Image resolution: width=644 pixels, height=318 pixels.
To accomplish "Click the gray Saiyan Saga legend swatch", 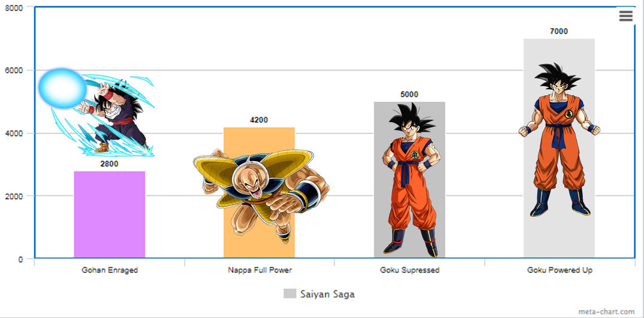I will 290,293.
